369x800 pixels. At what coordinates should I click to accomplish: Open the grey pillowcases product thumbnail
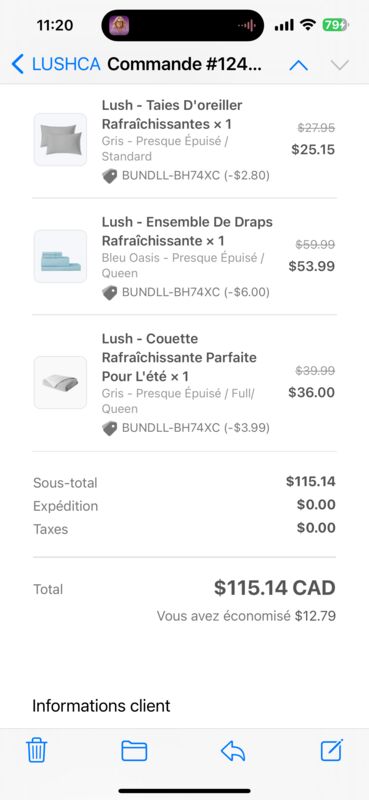point(60,139)
